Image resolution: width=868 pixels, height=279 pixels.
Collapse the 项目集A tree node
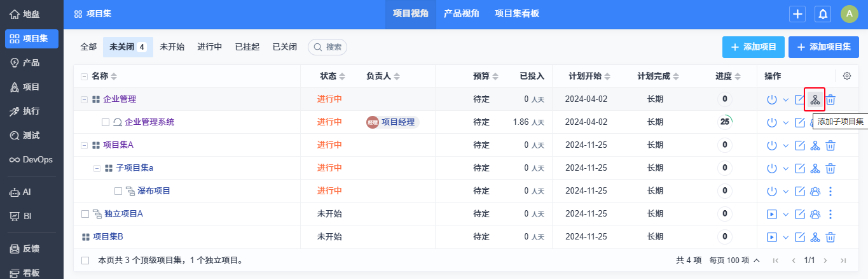click(85, 145)
